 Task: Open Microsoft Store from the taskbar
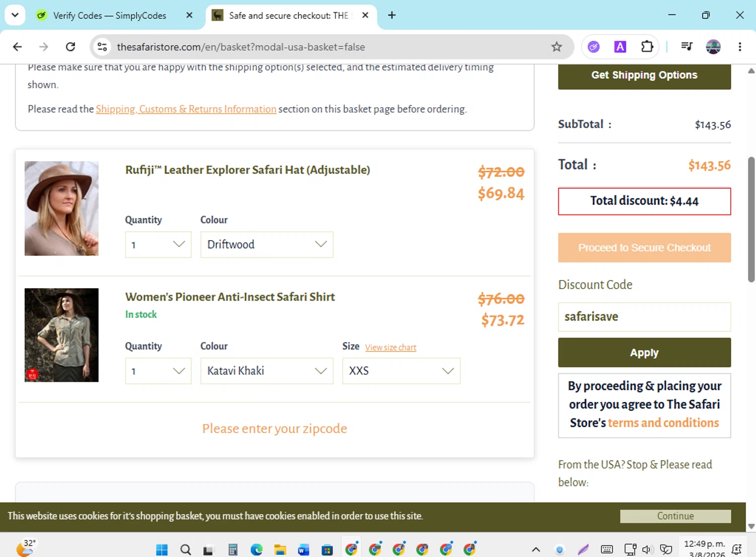(327, 549)
